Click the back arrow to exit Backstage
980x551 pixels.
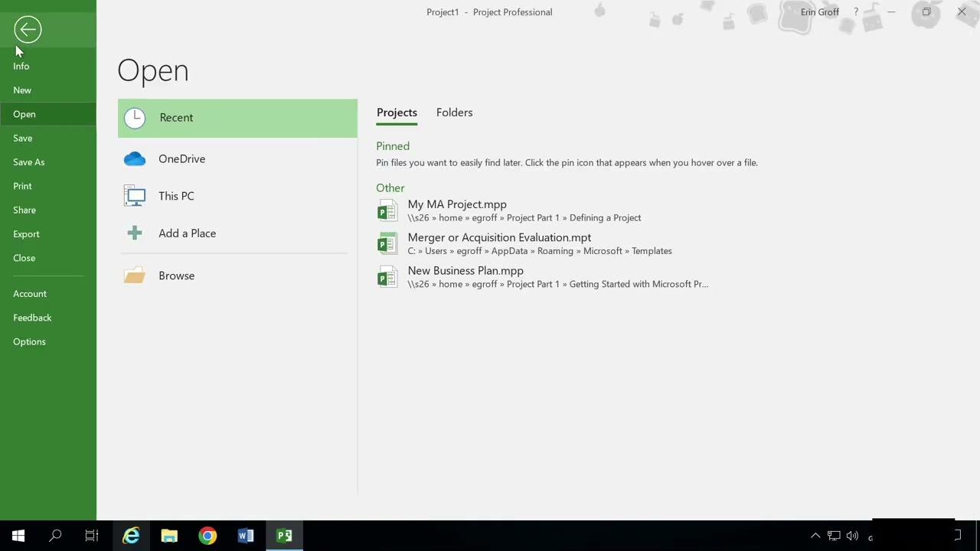[28, 30]
